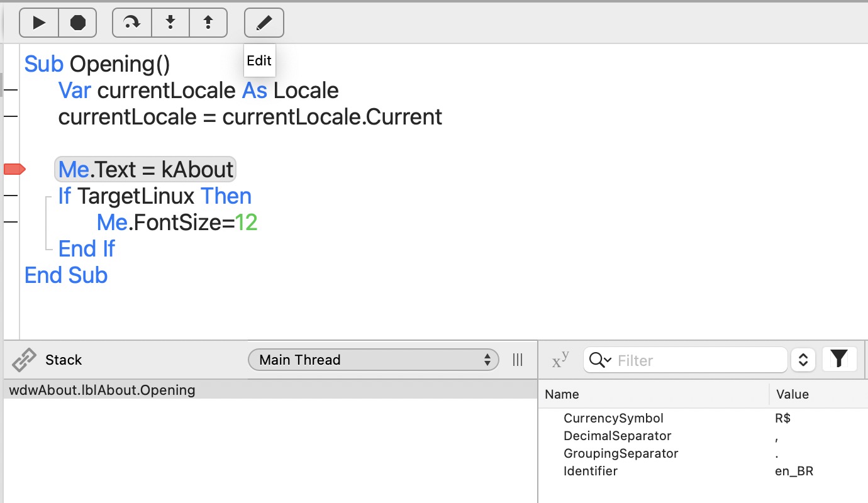
Task: Set breakpoint at Var currentLocale line
Action: click(x=11, y=91)
